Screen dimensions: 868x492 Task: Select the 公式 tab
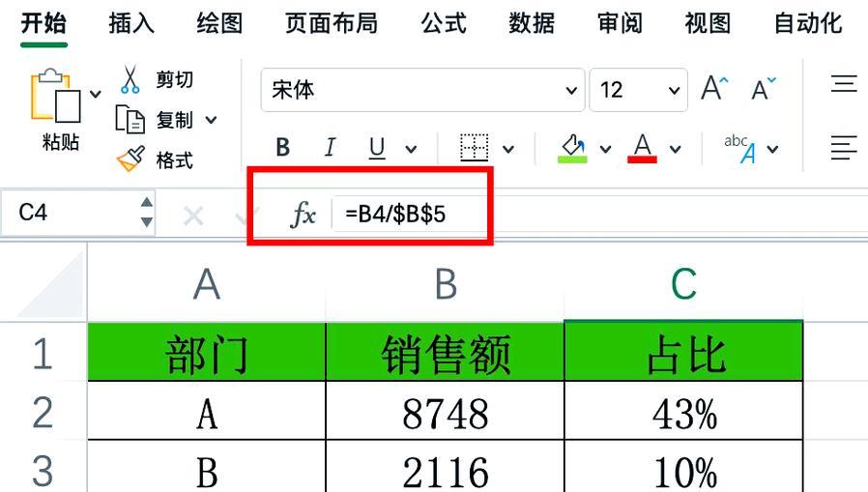[444, 24]
